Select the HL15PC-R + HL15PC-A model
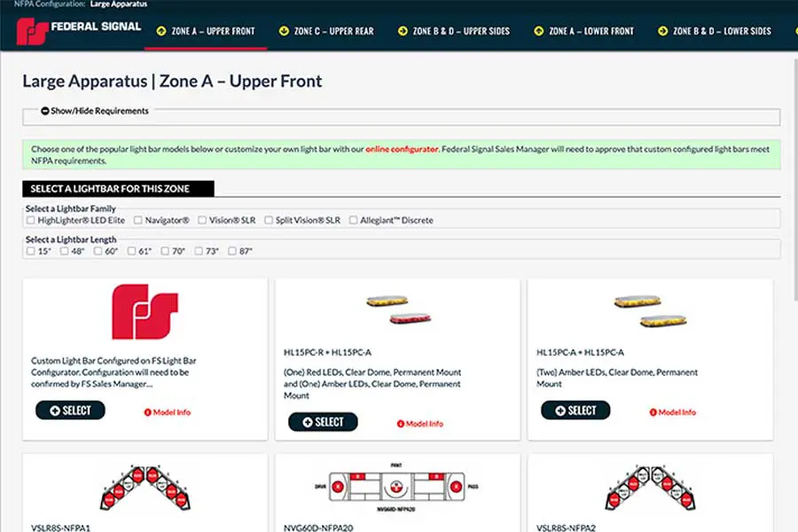Viewport: 798px width, 532px height. click(x=323, y=422)
